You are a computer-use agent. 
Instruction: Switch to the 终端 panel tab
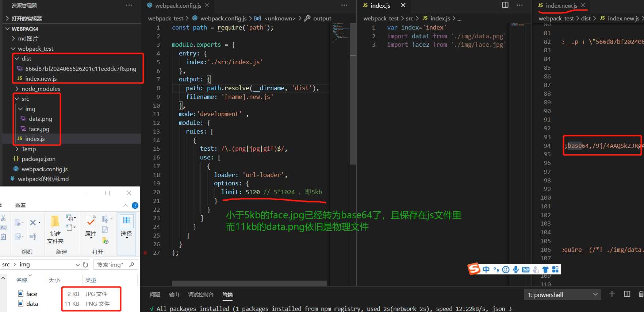click(x=227, y=294)
